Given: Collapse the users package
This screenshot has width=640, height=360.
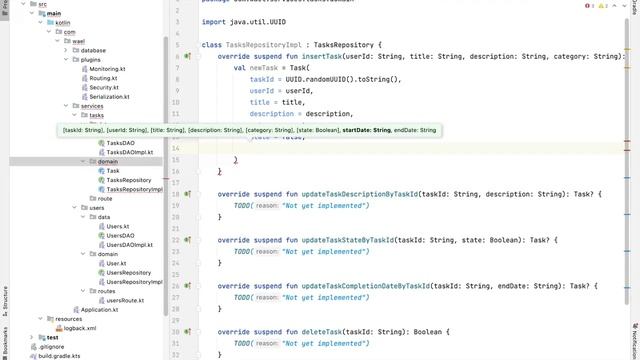Looking at the screenshot, I should coord(75,208).
